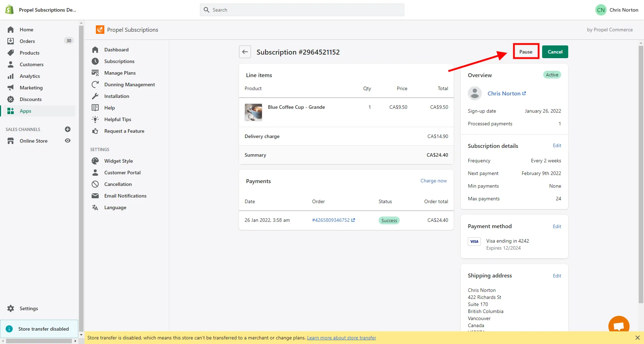The image size is (644, 344).
Task: Open order #4265809346752 link
Action: (x=333, y=220)
